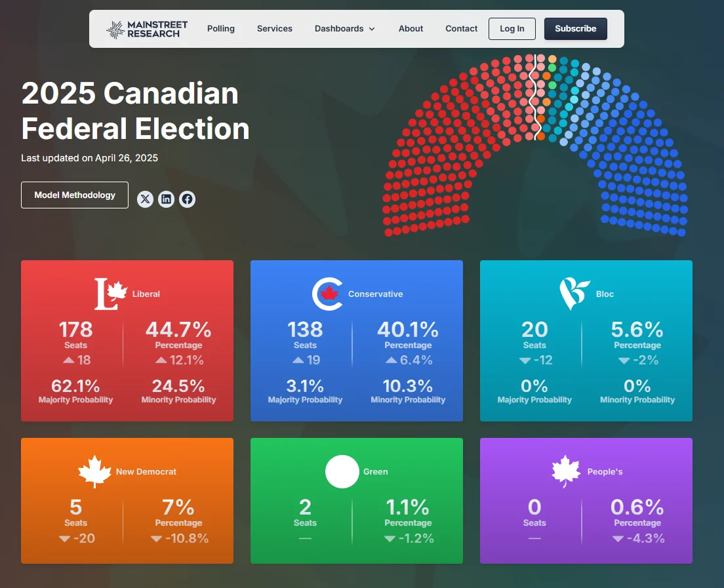Share via the Facebook icon
The width and height of the screenshot is (724, 588).
click(187, 199)
